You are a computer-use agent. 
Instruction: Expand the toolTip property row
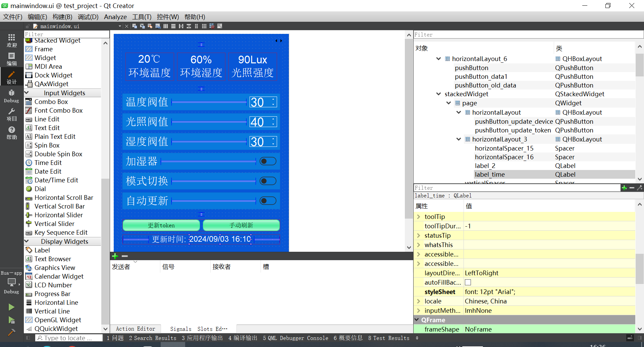419,217
